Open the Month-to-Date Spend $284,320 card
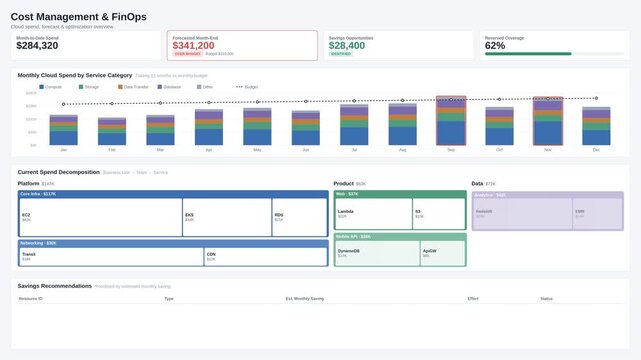Image resolution: width=641 pixels, height=360 pixels. [x=86, y=45]
